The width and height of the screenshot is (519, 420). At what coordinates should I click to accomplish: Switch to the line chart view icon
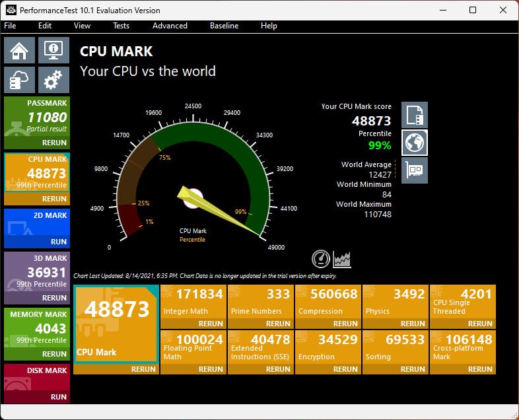[342, 259]
